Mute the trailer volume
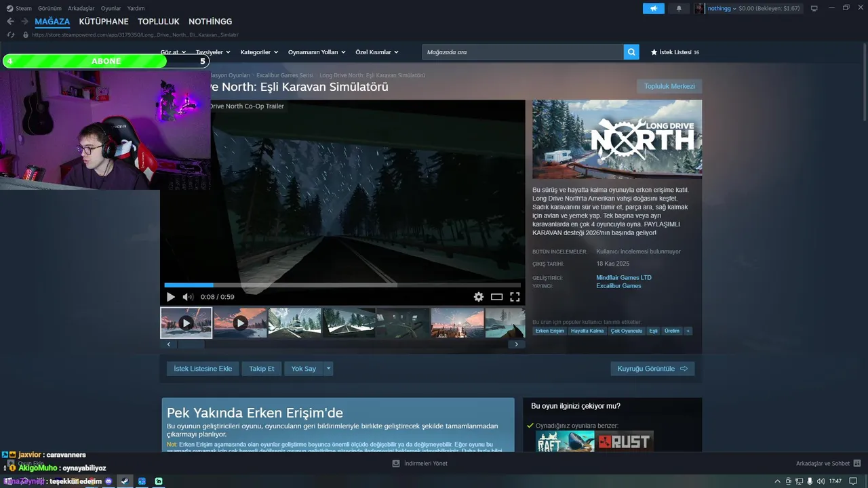The width and height of the screenshot is (868, 488). coord(188,297)
